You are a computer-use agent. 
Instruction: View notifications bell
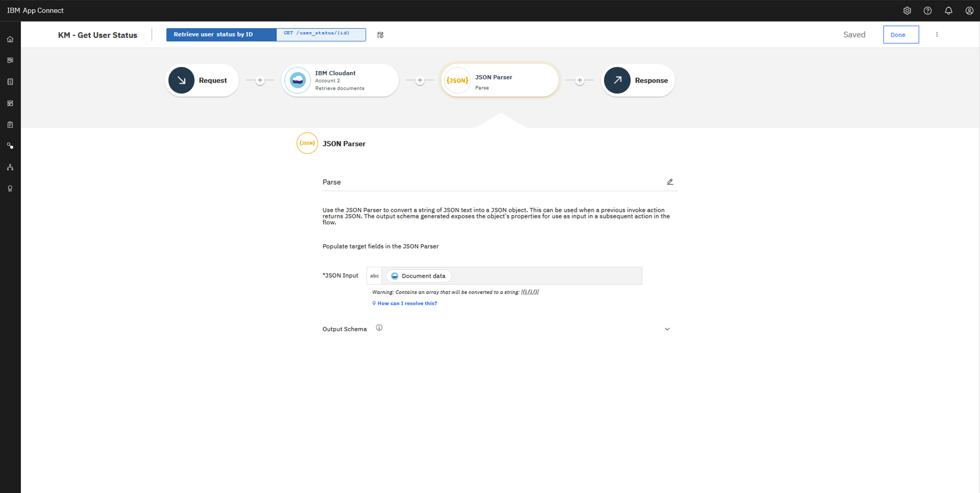coord(948,11)
